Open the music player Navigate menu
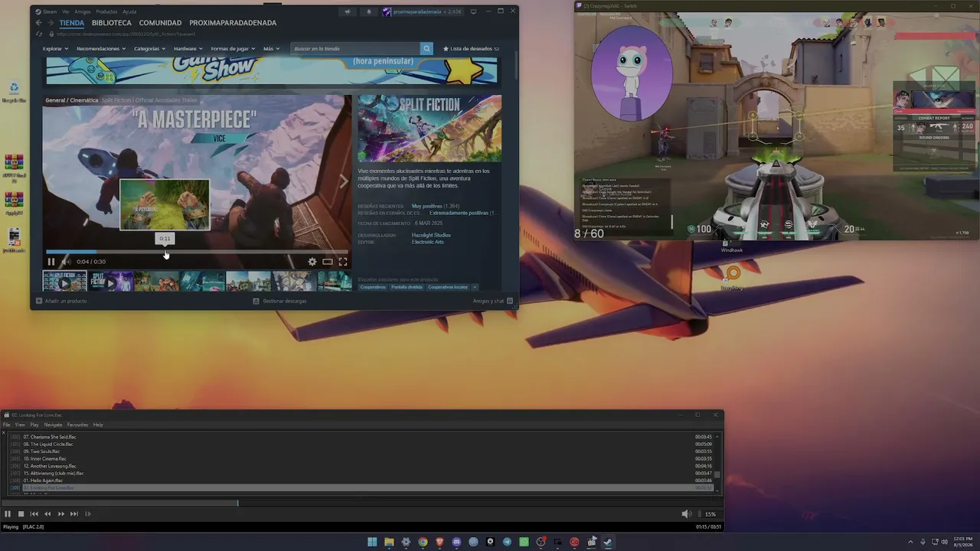Image resolution: width=980 pixels, height=551 pixels. click(x=53, y=425)
